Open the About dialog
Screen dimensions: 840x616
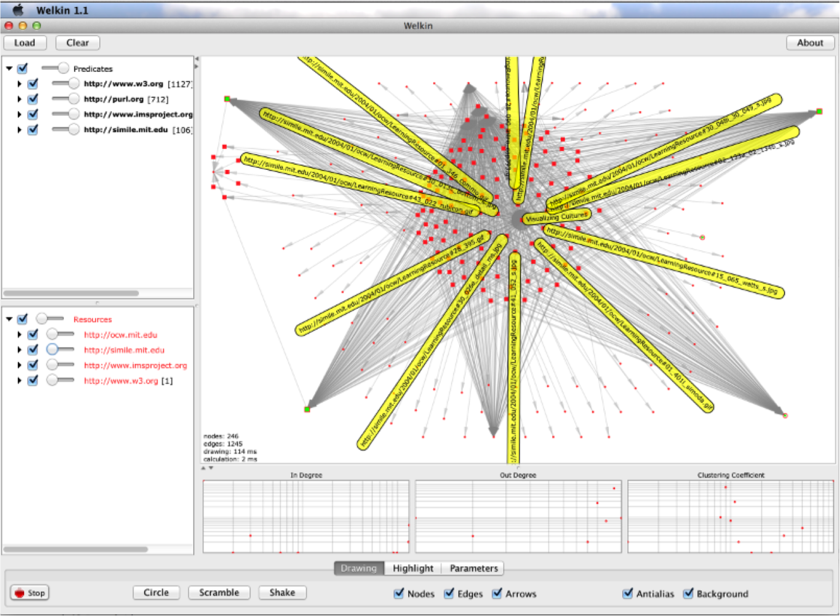810,43
